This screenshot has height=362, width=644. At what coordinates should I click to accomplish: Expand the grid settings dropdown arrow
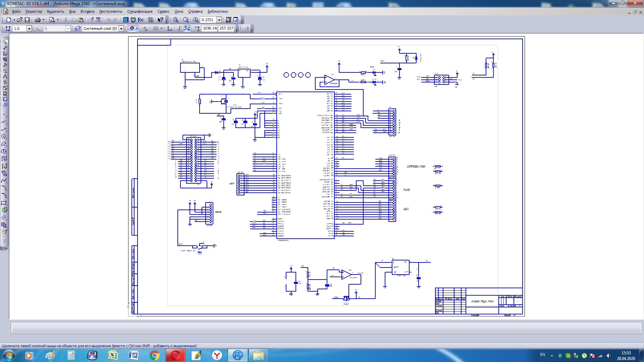coord(161,28)
